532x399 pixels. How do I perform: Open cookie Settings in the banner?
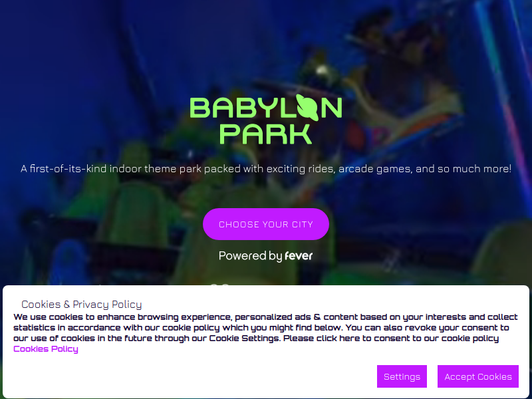402,376
